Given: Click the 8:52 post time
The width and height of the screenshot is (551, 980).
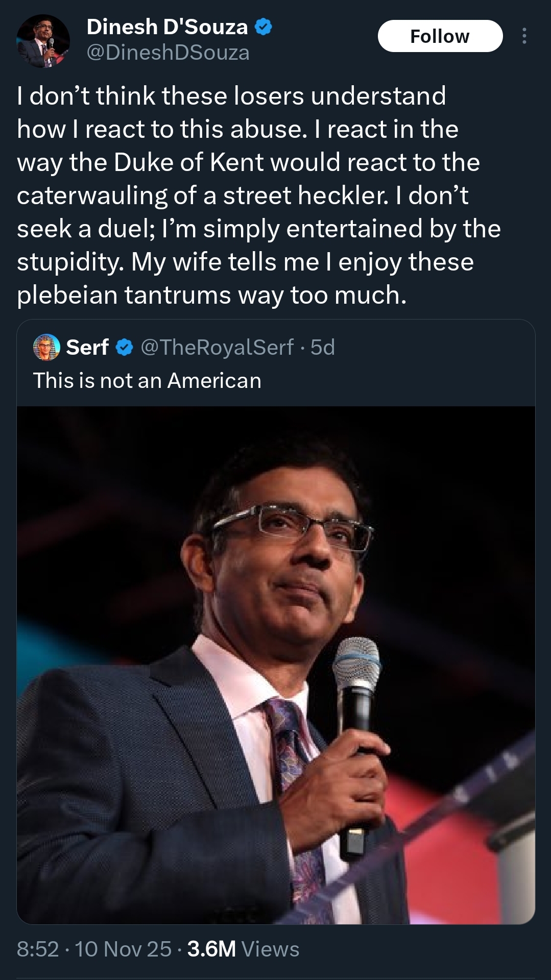Looking at the screenshot, I should tap(38, 949).
